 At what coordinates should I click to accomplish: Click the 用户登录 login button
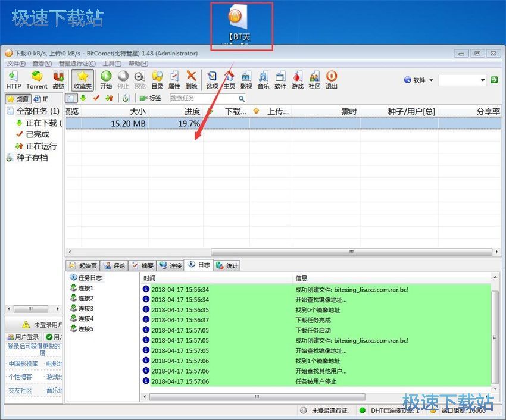coord(23,337)
